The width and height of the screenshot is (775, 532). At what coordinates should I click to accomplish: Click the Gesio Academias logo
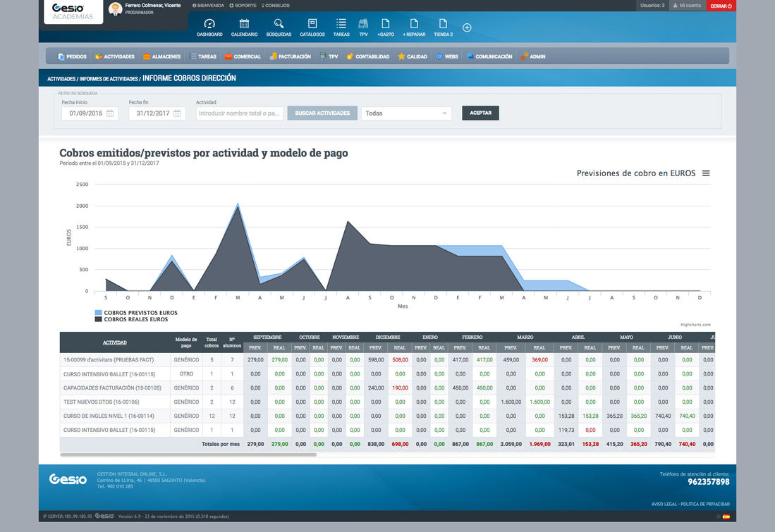point(73,12)
